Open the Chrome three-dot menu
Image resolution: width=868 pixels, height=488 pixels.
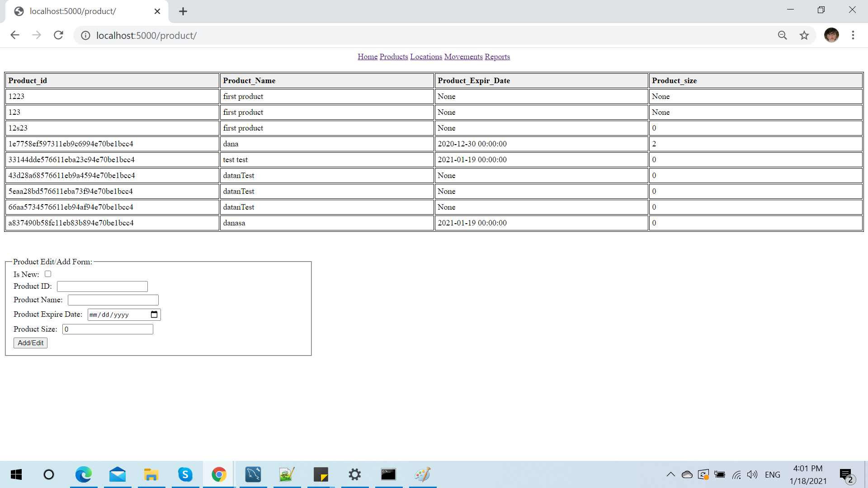click(853, 35)
